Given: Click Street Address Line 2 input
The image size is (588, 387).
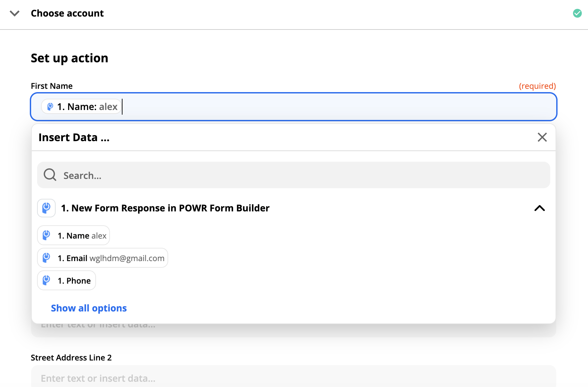Looking at the screenshot, I should (x=294, y=376).
